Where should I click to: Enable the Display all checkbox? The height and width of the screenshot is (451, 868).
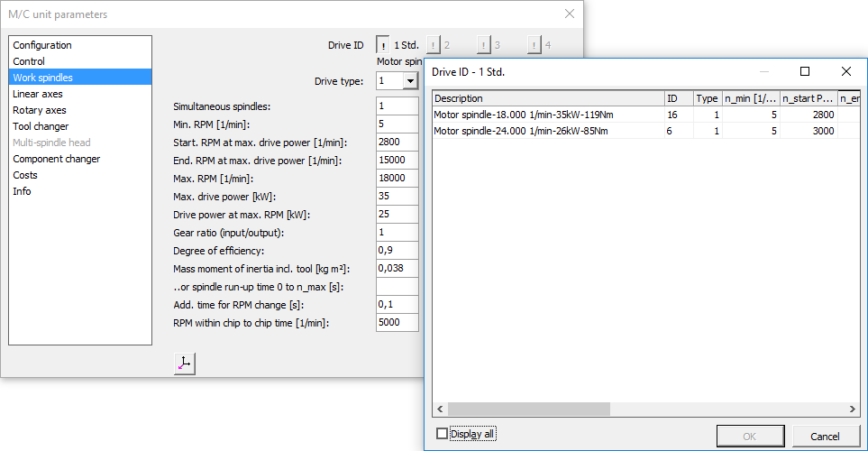click(x=442, y=434)
